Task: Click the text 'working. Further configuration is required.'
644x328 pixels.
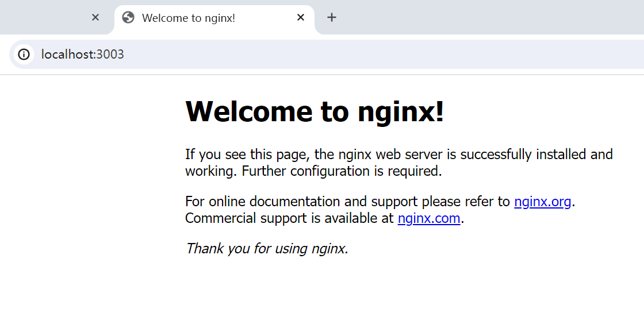Action: (313, 171)
